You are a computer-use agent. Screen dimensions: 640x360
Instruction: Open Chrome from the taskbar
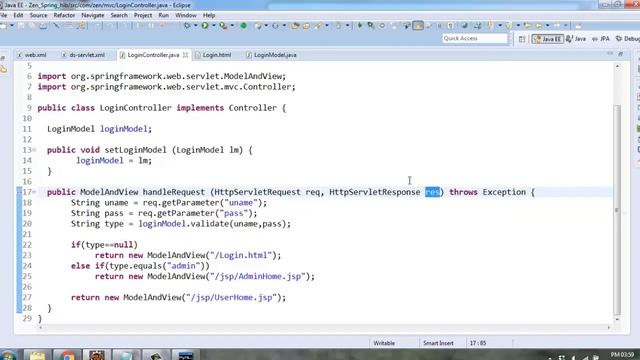point(67,355)
